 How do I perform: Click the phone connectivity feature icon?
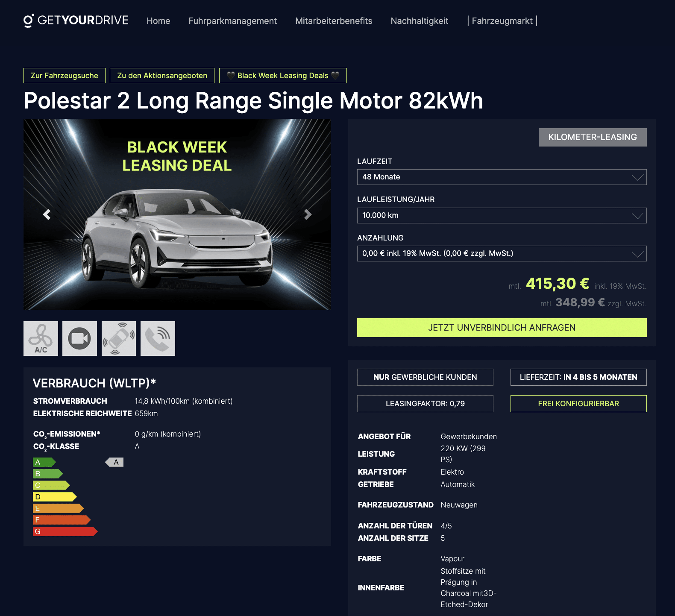click(x=158, y=338)
